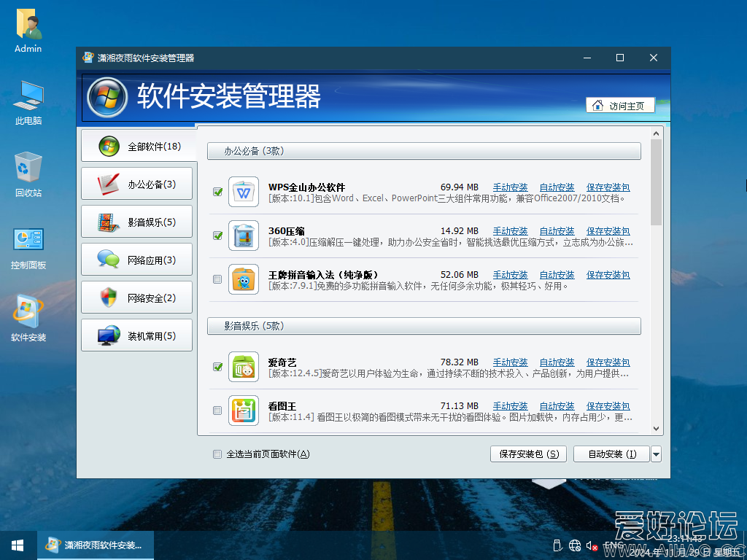747x560 pixels.
Task: Click the 看图王 software name
Action: tap(282, 407)
